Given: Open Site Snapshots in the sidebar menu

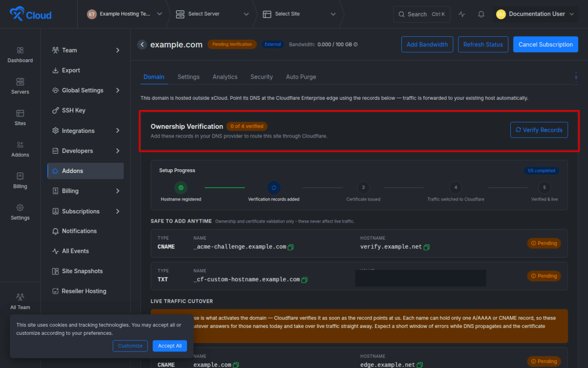Looking at the screenshot, I should pyautogui.click(x=85, y=271).
